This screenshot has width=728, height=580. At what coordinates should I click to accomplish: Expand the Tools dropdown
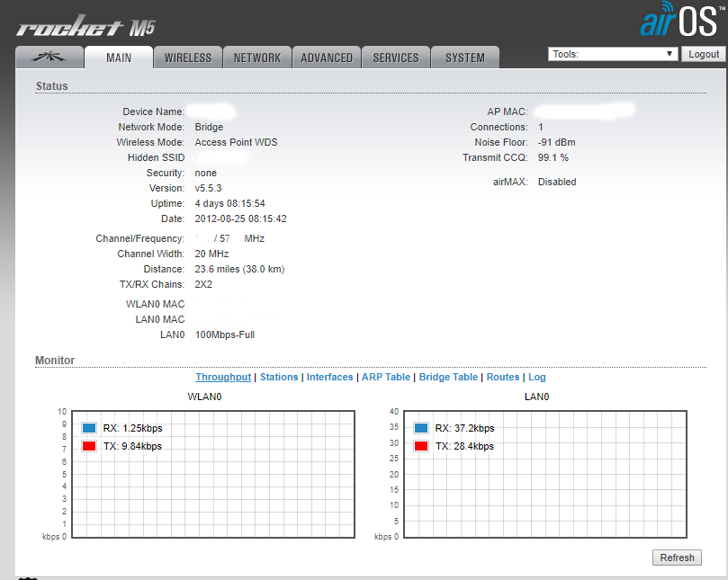(x=613, y=54)
